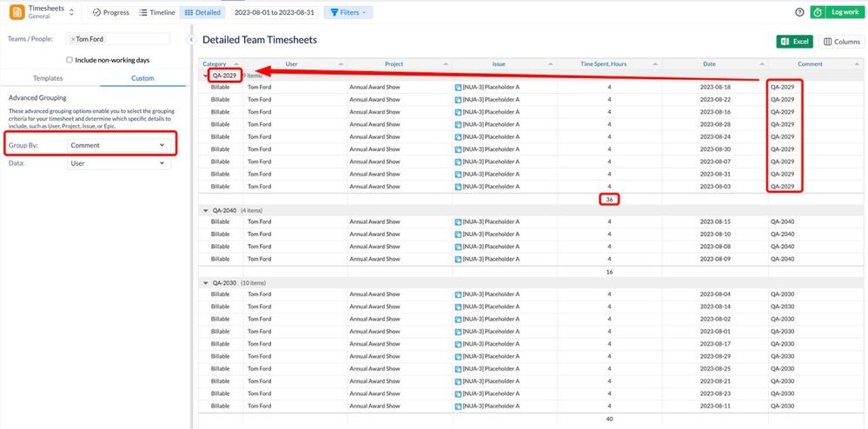Sort by Time Spent, Hours column header
The height and width of the screenshot is (429, 868).
point(609,64)
